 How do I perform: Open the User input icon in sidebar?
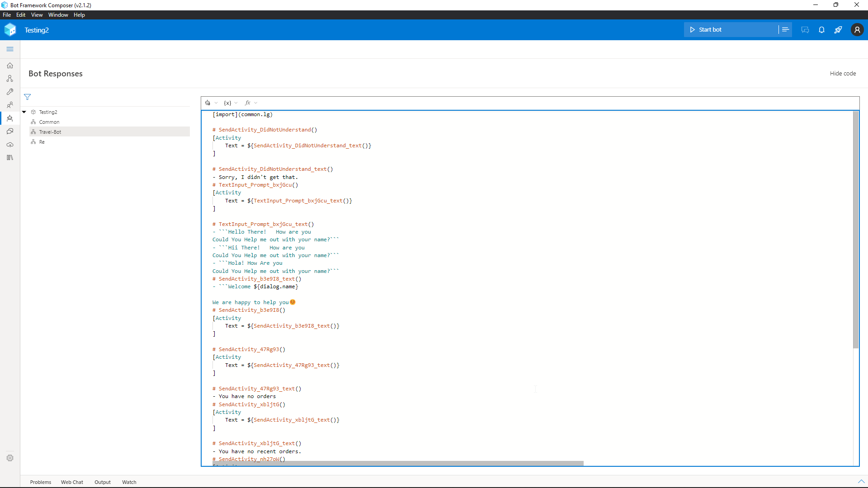pyautogui.click(x=10, y=105)
